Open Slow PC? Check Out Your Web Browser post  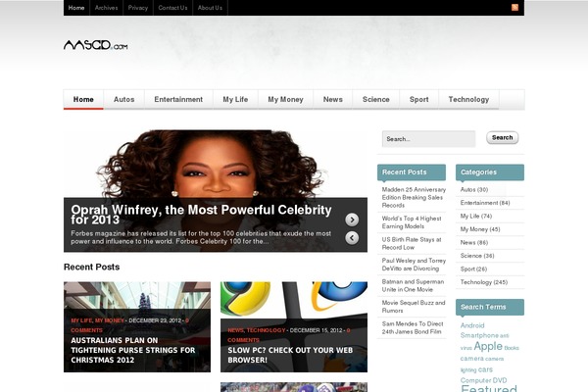point(290,355)
